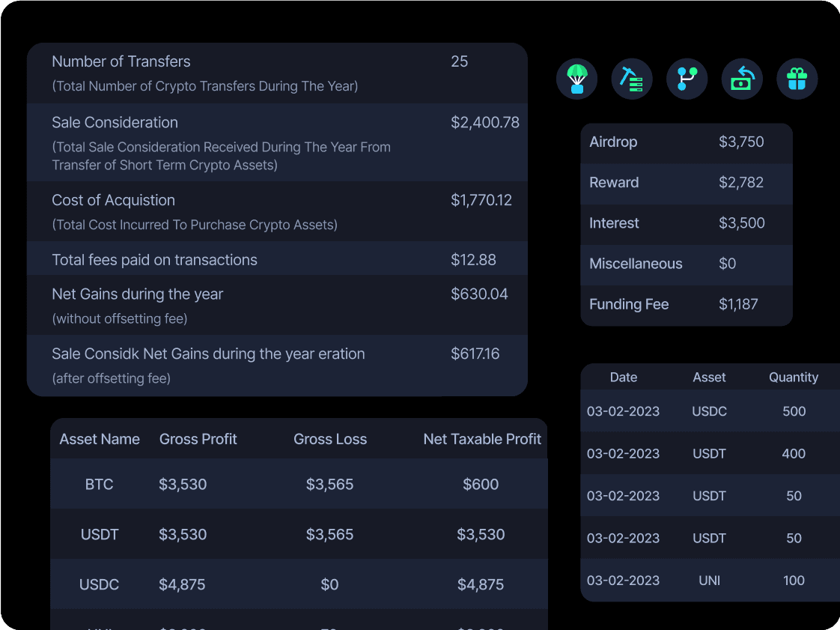Click the Mining pickaxe icon
The image size is (840, 630).
631,79
